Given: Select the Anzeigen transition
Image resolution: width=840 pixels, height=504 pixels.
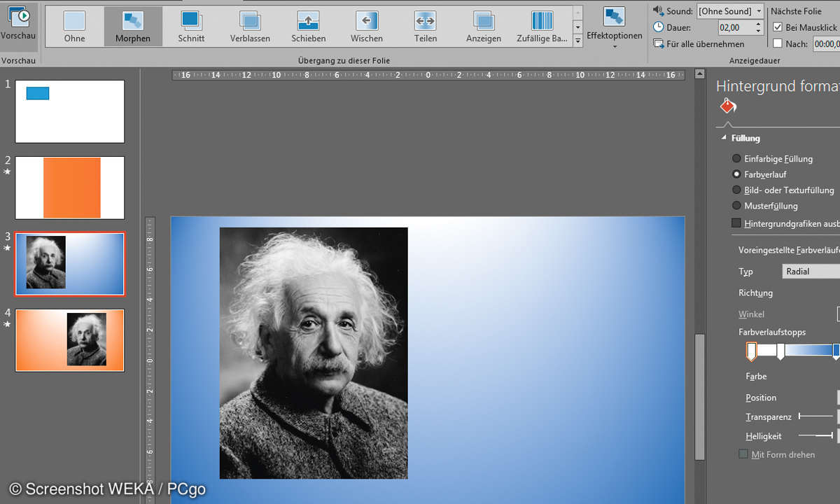Looking at the screenshot, I should pyautogui.click(x=484, y=26).
